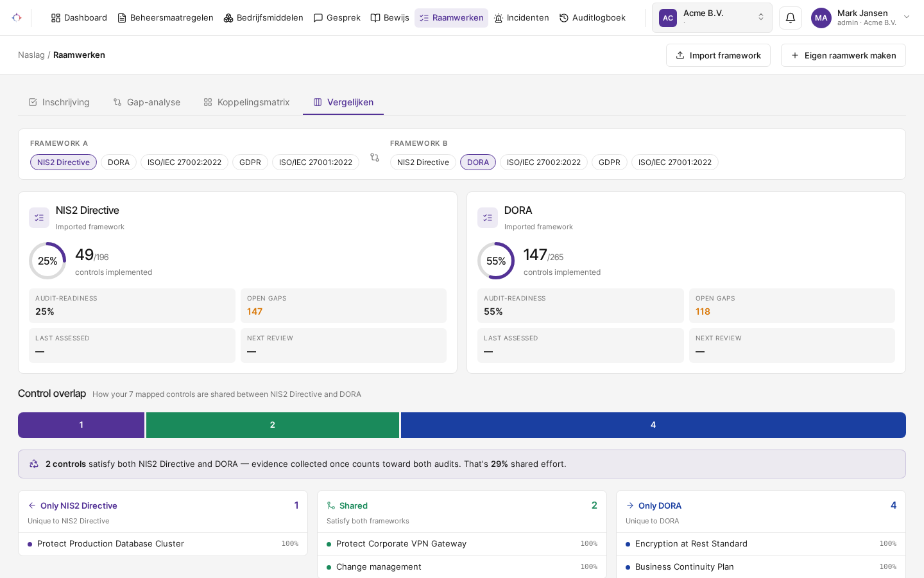Pick ISO/IEC 27001:2022 as Framework B
Viewport: 924px width, 578px height.
[x=675, y=162]
